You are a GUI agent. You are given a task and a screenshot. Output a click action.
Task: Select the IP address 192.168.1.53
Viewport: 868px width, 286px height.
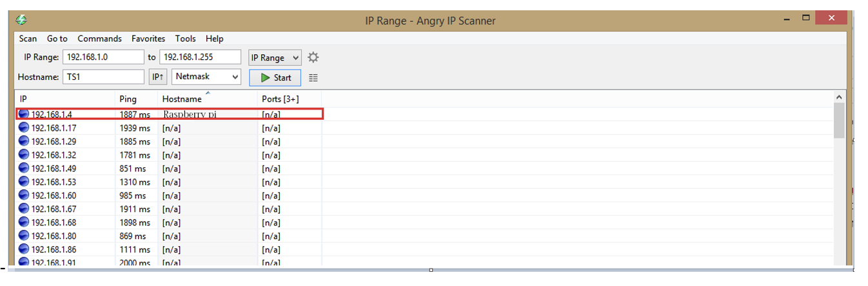pos(54,182)
